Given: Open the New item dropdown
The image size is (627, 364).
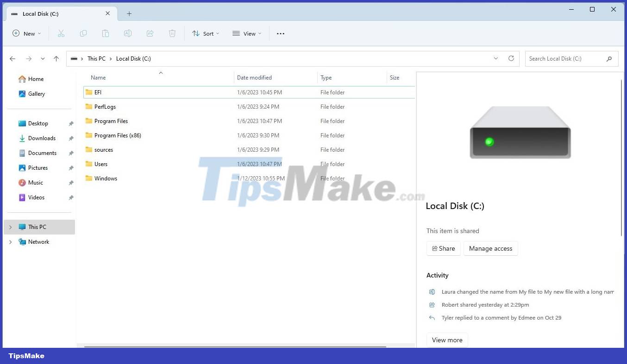Looking at the screenshot, I should [x=26, y=33].
